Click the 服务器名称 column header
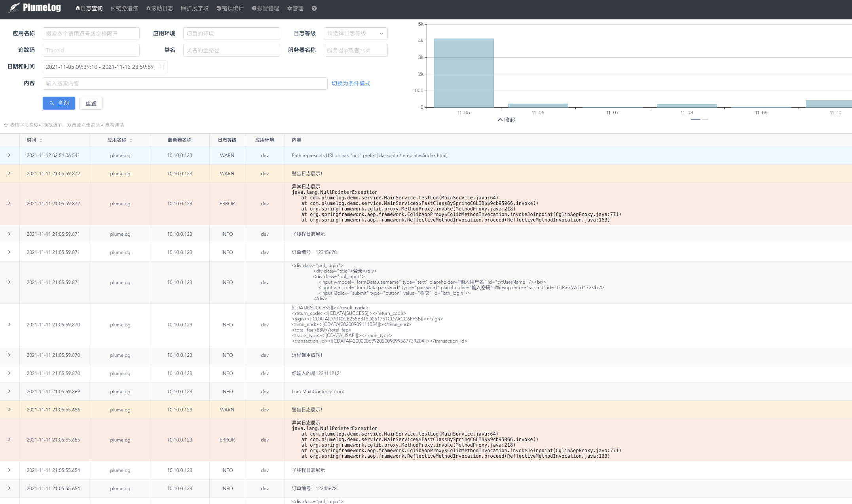This screenshot has width=852, height=504. (x=180, y=140)
